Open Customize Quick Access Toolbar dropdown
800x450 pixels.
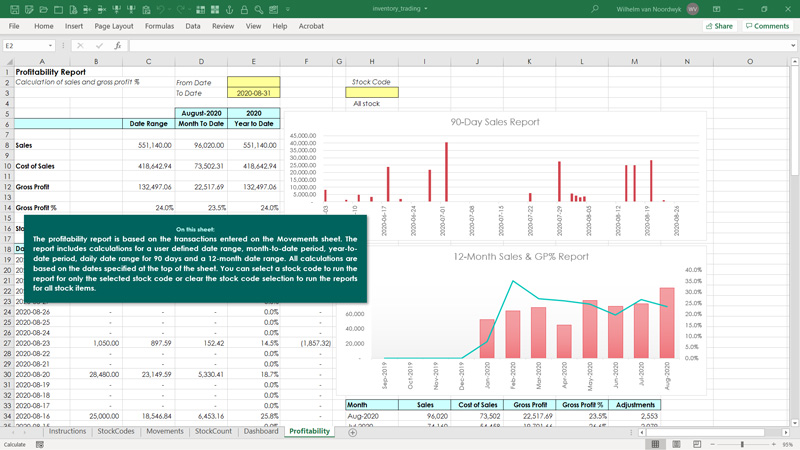pyautogui.click(x=288, y=9)
